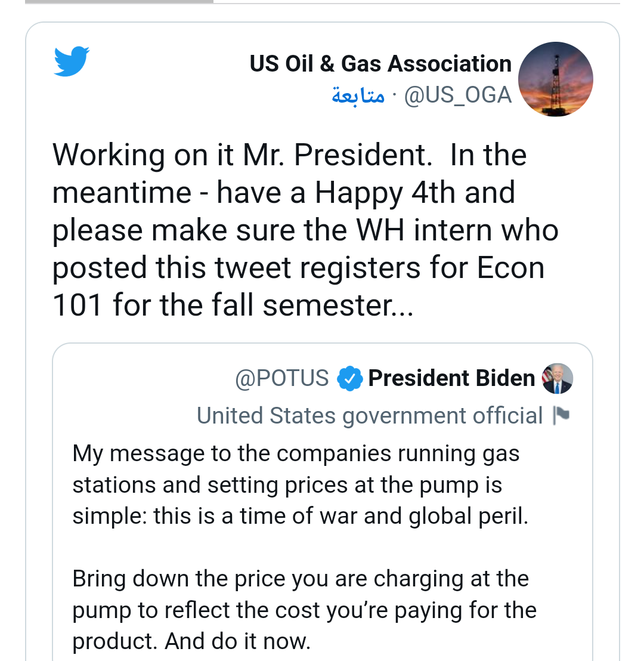Open President Biden's small profile photo
Image resolution: width=644 pixels, height=661 pixels.
pyautogui.click(x=557, y=378)
